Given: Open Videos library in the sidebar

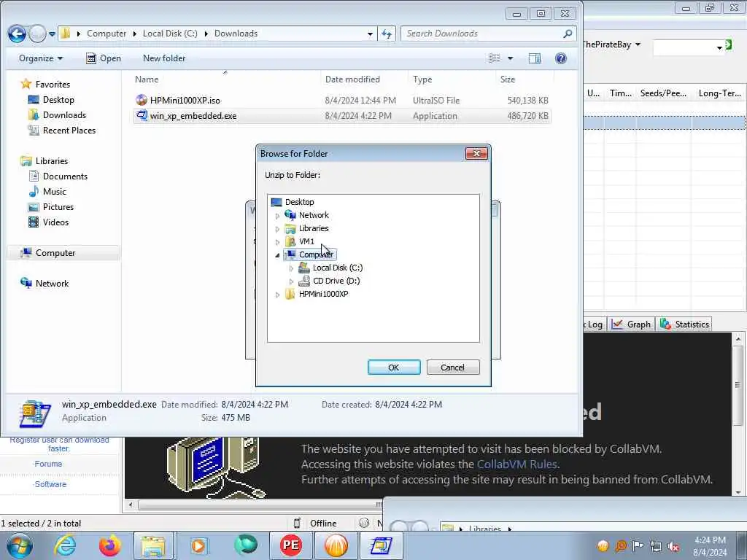Looking at the screenshot, I should [55, 222].
